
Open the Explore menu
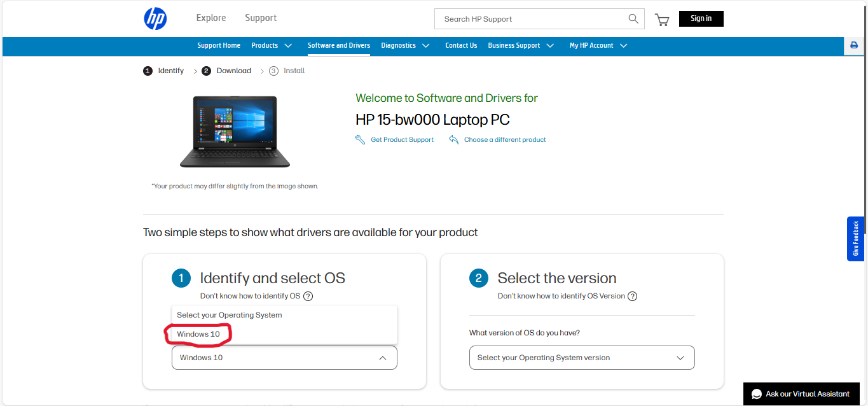[x=211, y=18]
